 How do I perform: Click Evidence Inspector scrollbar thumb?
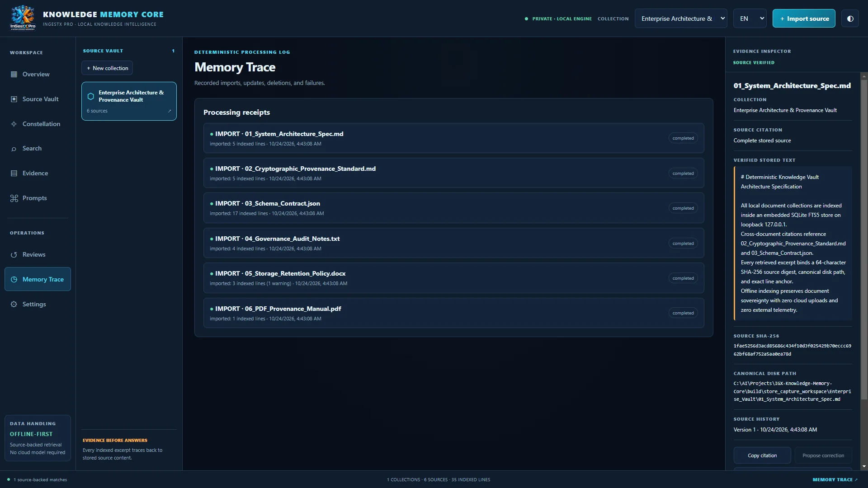click(864, 239)
